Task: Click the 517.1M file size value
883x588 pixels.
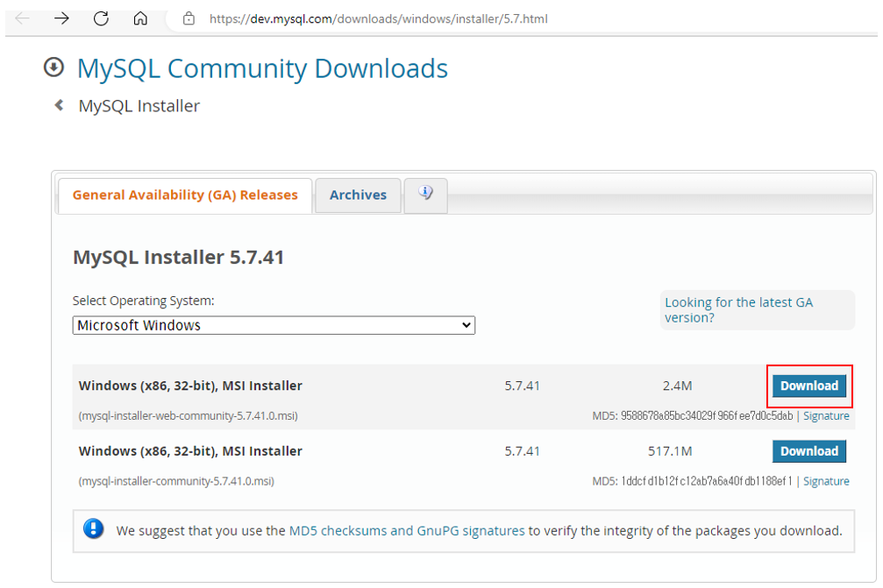Action: point(670,451)
